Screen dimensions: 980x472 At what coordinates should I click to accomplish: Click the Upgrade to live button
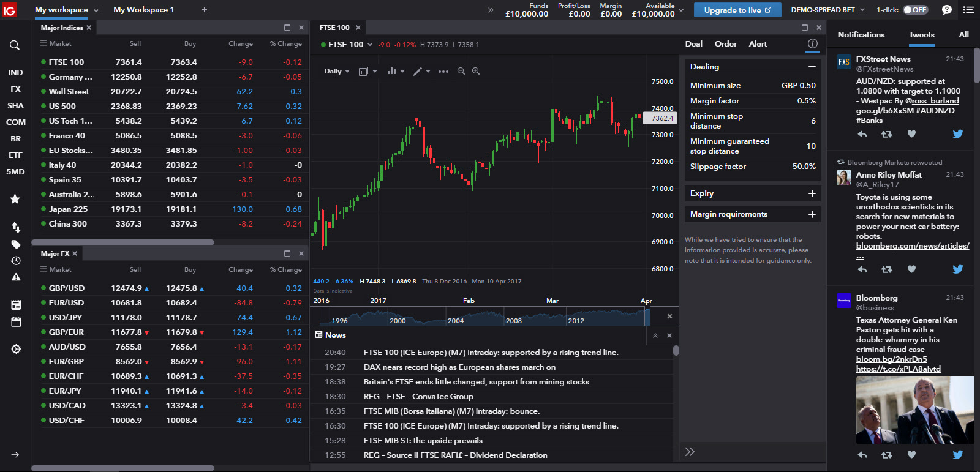pyautogui.click(x=737, y=10)
